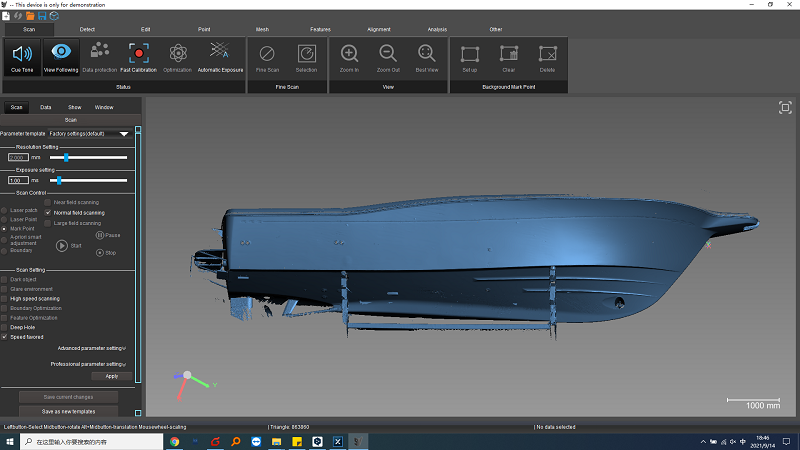Expand Professional parameter setting

pyautogui.click(x=88, y=364)
